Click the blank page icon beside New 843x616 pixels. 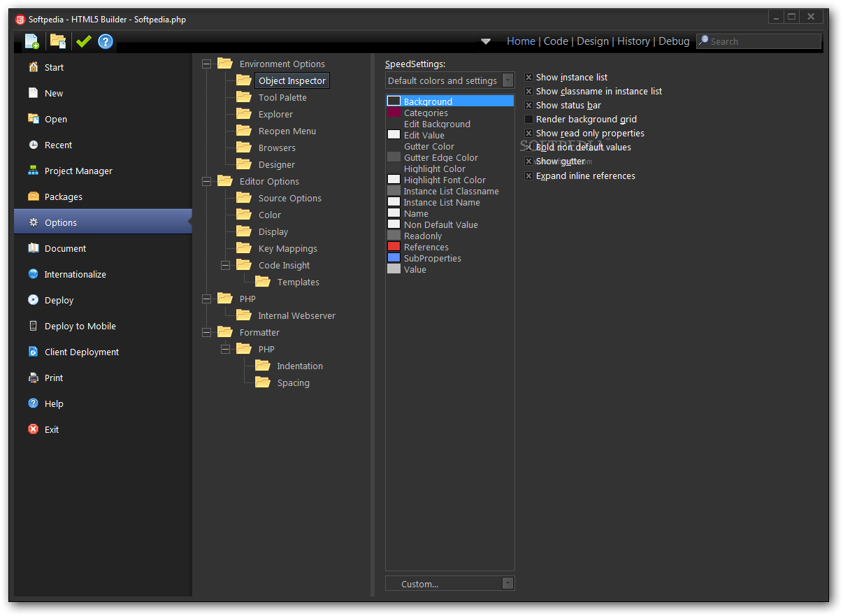(x=33, y=93)
